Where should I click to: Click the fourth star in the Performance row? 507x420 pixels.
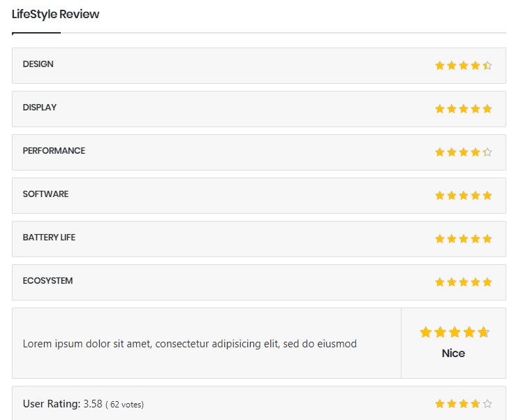[x=476, y=152]
